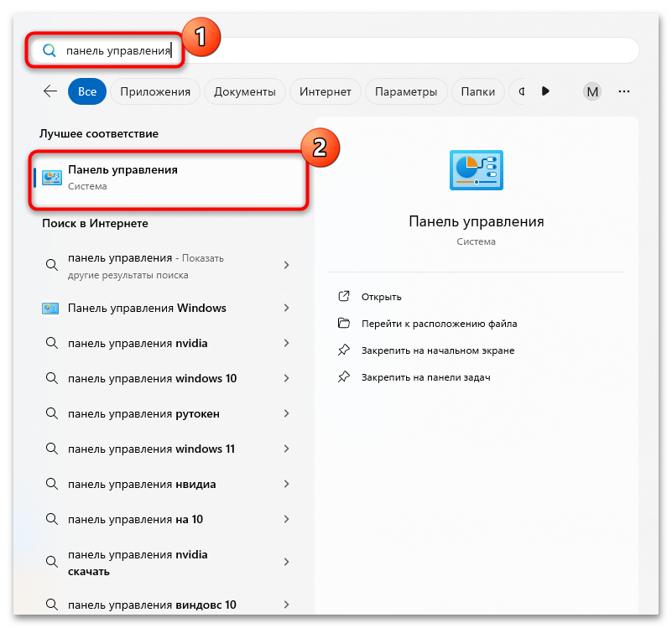The height and width of the screenshot is (628, 672).
Task: Select 'Панель управления Windows' suggestion
Action: [x=167, y=308]
